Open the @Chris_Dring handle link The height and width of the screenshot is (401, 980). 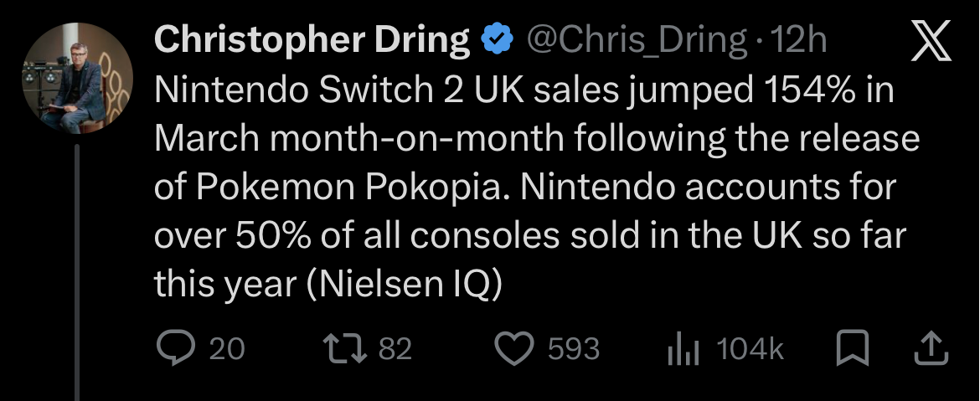634,40
